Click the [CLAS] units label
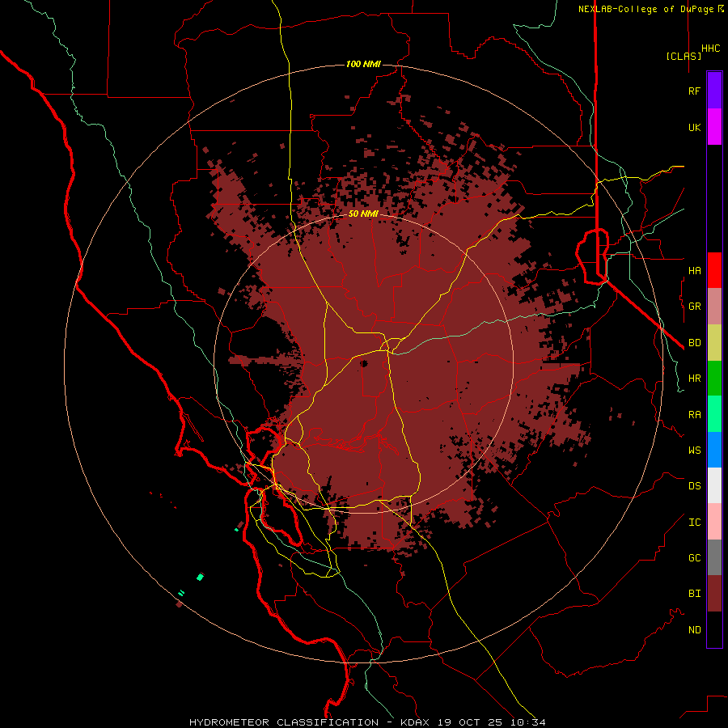The width and height of the screenshot is (728, 728). click(x=684, y=57)
